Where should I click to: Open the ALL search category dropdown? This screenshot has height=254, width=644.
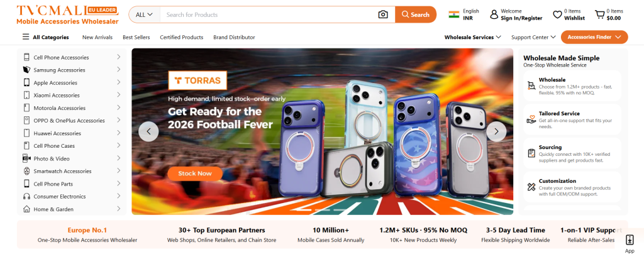click(144, 14)
